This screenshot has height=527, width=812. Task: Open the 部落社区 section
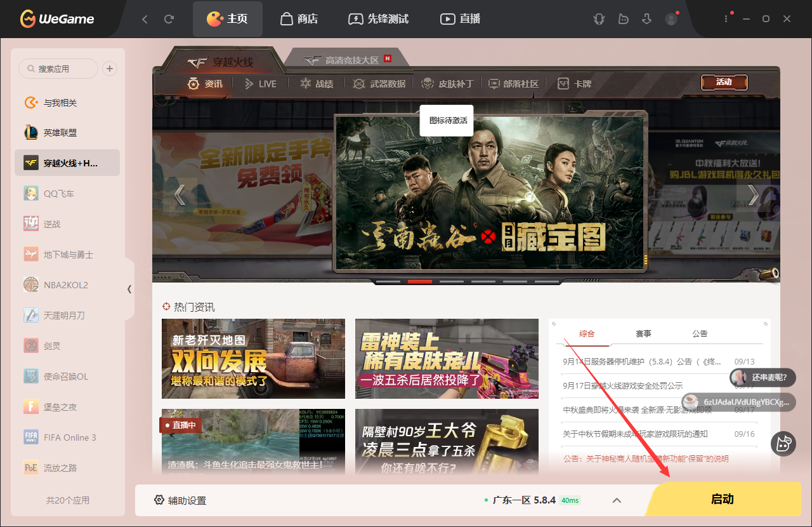tap(513, 83)
